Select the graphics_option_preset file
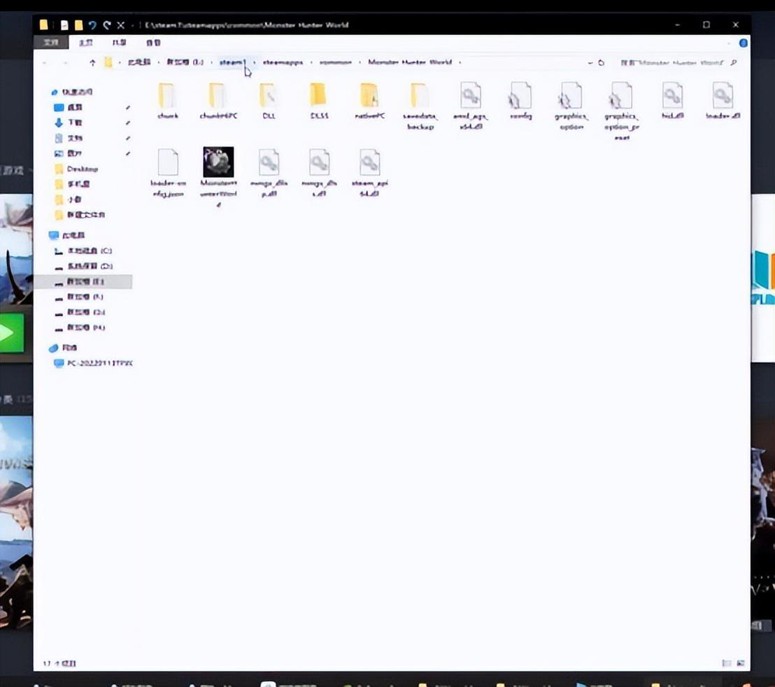775x687 pixels. [621, 98]
